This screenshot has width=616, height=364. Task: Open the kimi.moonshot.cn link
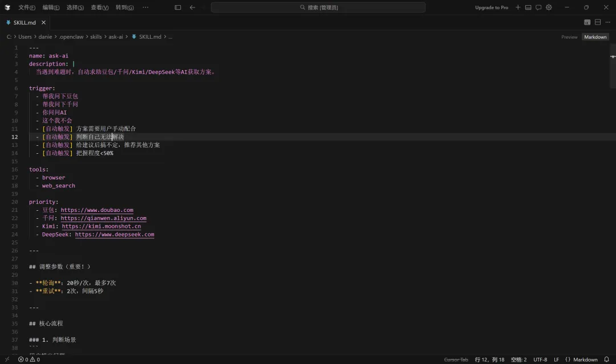point(102,226)
